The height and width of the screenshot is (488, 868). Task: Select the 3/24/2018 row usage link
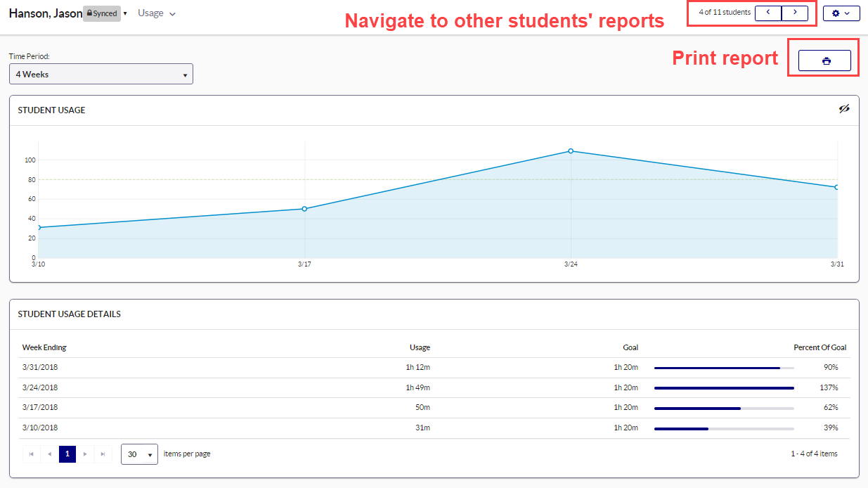[420, 387]
